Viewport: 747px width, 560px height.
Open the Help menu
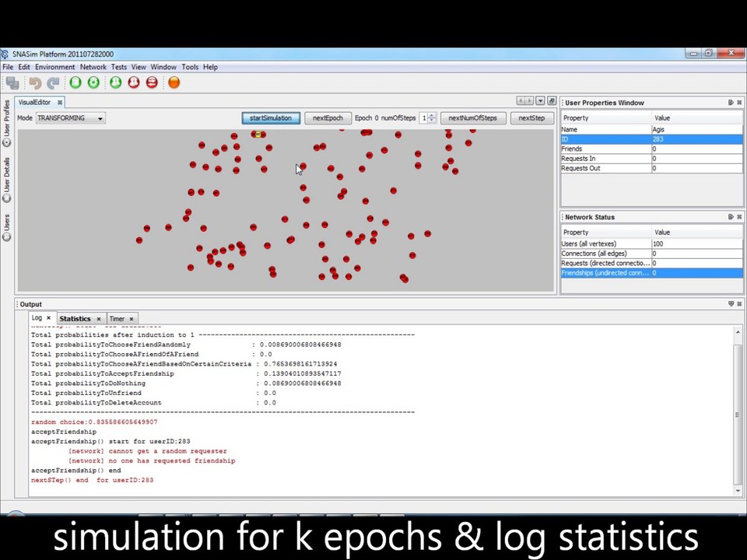210,67
